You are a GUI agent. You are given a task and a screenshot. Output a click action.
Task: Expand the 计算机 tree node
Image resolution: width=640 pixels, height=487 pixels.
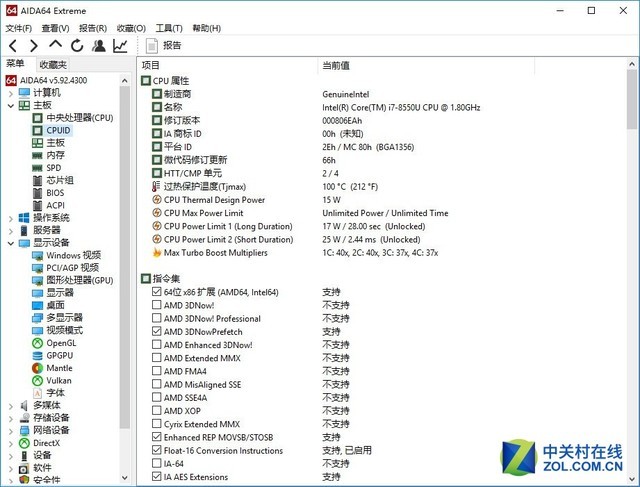tap(10, 93)
